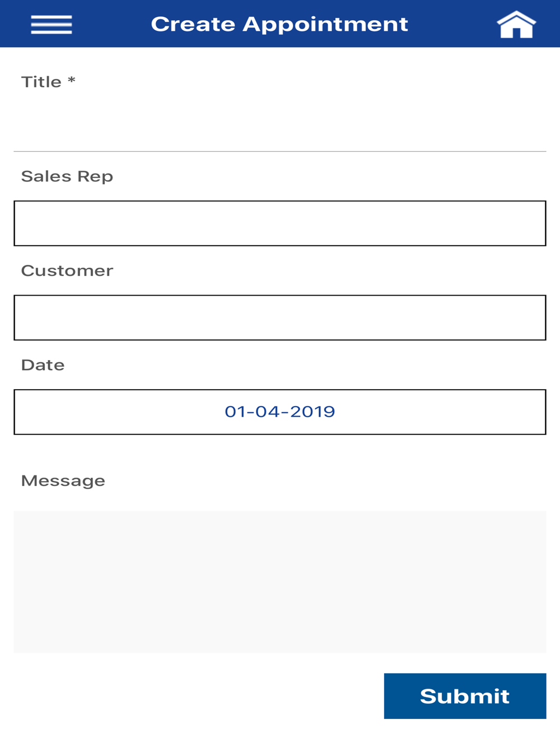Select the 01-04-2019 date value
Screen dimensions: 560x747
[x=280, y=412]
